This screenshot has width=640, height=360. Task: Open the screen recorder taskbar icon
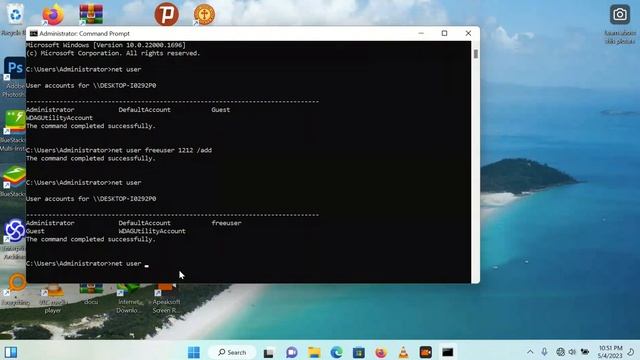click(x=425, y=352)
